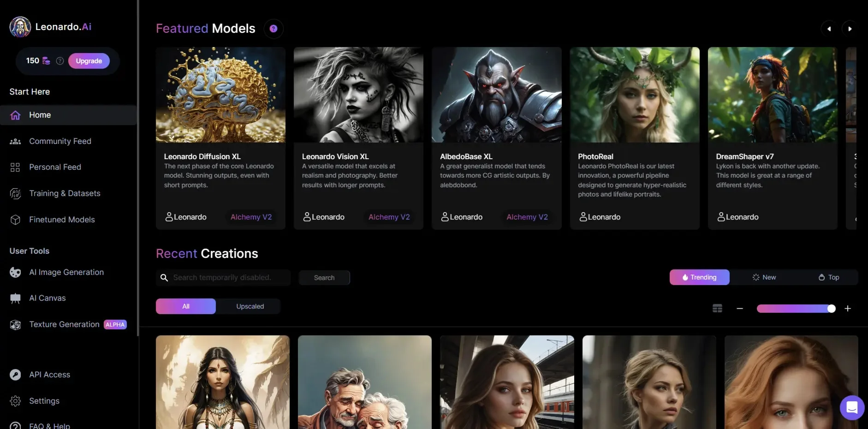Open the dark-haired tribal woman creation image
The height and width of the screenshot is (429, 868).
(223, 382)
